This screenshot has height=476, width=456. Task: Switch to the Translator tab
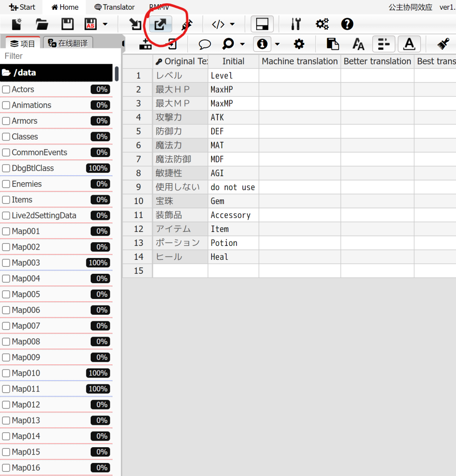tap(114, 7)
